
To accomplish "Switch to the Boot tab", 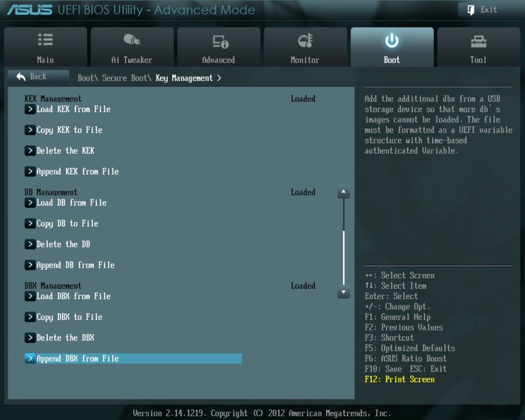I will tap(391, 47).
